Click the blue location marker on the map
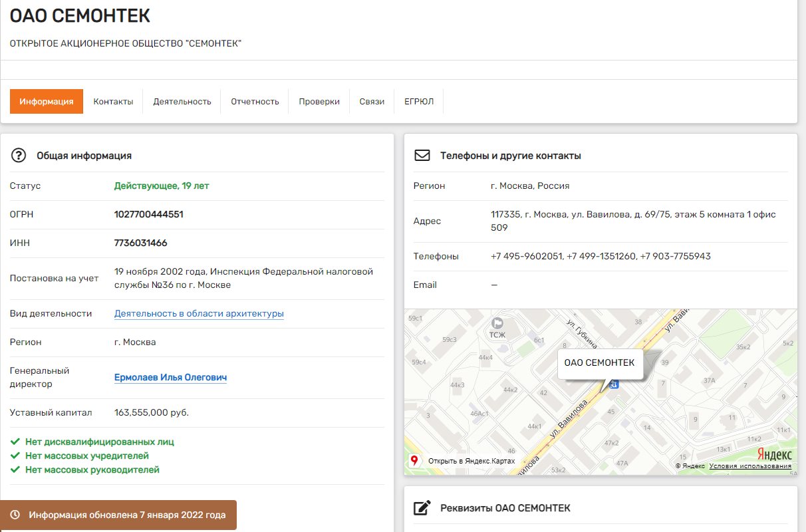 point(614,384)
